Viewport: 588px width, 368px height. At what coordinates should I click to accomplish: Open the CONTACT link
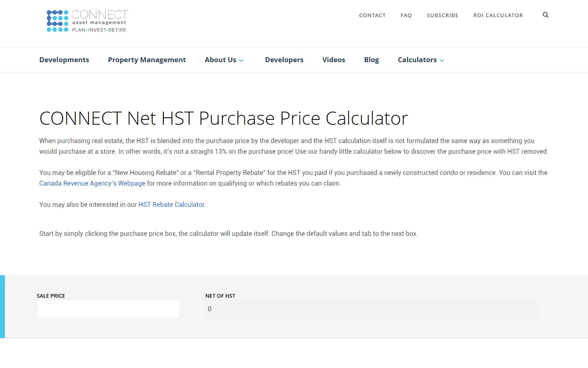tap(372, 15)
